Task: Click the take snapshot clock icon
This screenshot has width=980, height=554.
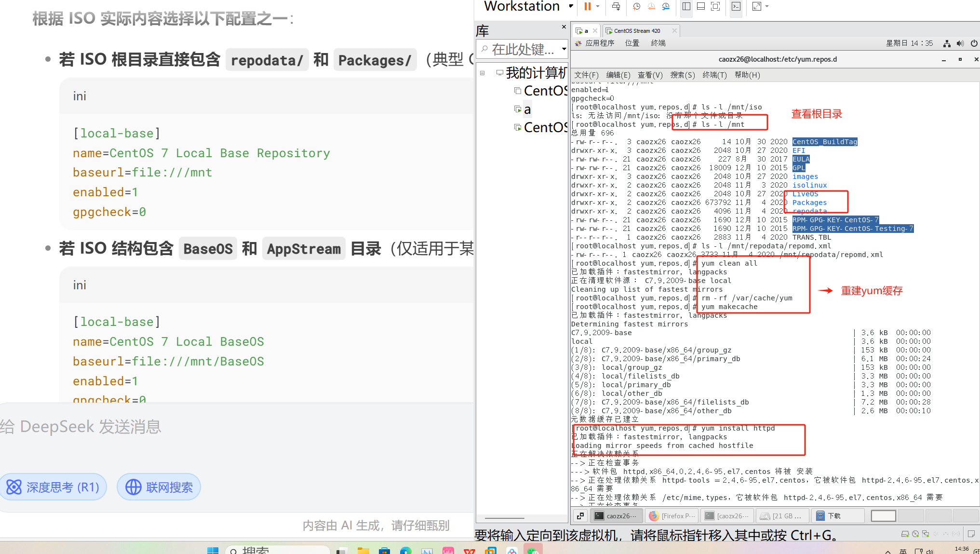Action: pos(636,6)
